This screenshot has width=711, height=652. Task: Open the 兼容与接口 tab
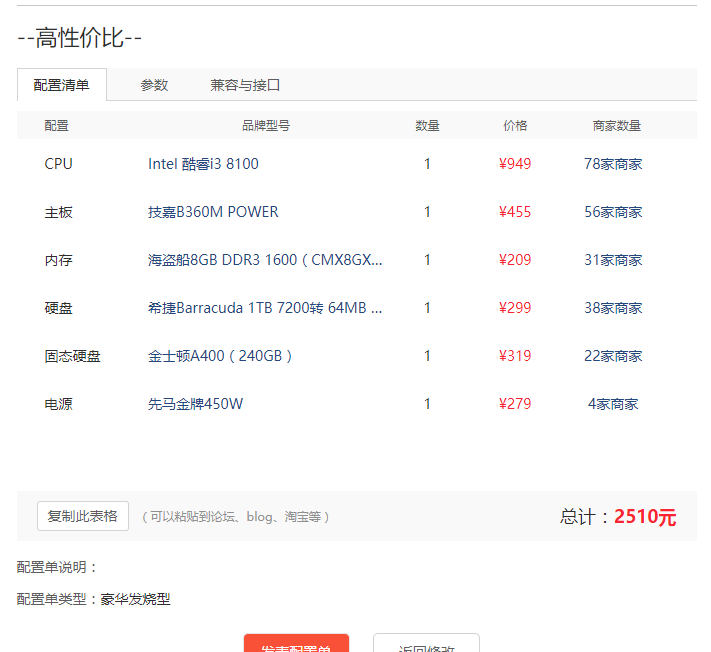[245, 85]
